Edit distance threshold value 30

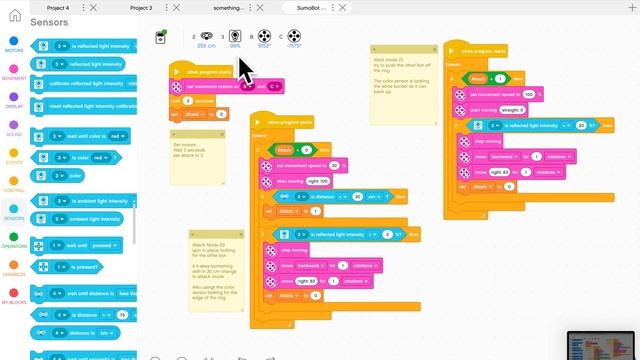pos(358,197)
